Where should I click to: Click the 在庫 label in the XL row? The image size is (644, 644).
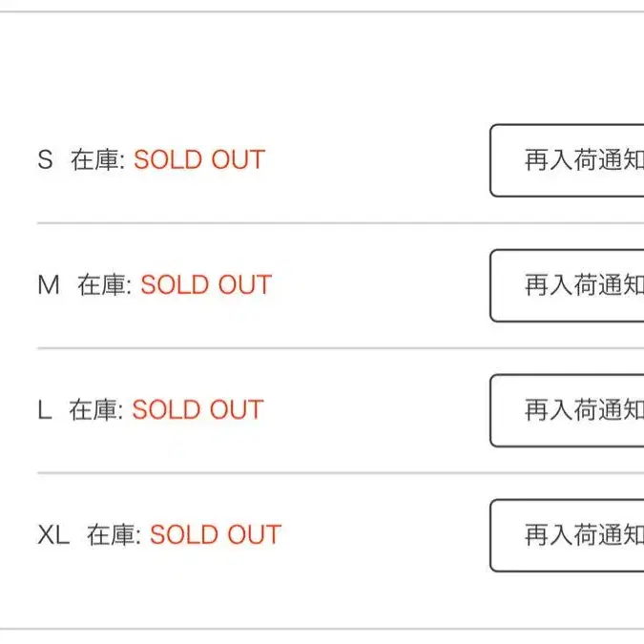point(114,535)
